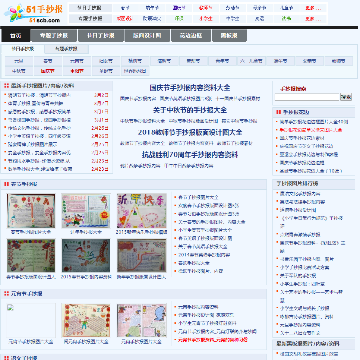Open 专题手抄报 in the dark navigation bar
360x360 pixels.
(x=54, y=36)
